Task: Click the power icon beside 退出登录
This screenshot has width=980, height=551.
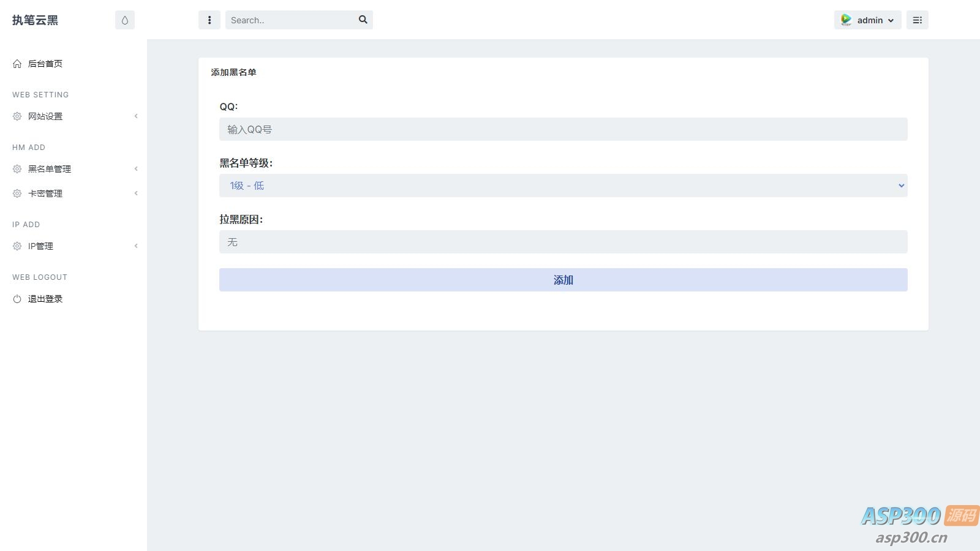Action: click(17, 299)
